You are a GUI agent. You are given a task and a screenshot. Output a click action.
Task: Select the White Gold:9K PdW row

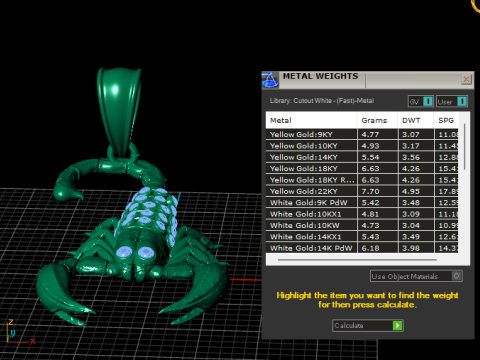click(362, 202)
